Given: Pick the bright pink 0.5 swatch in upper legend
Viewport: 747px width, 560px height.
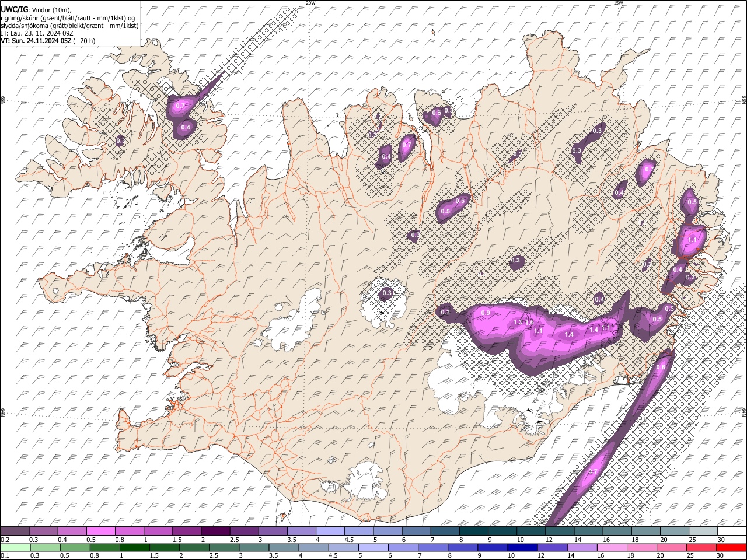Looking at the screenshot, I should [x=100, y=531].
